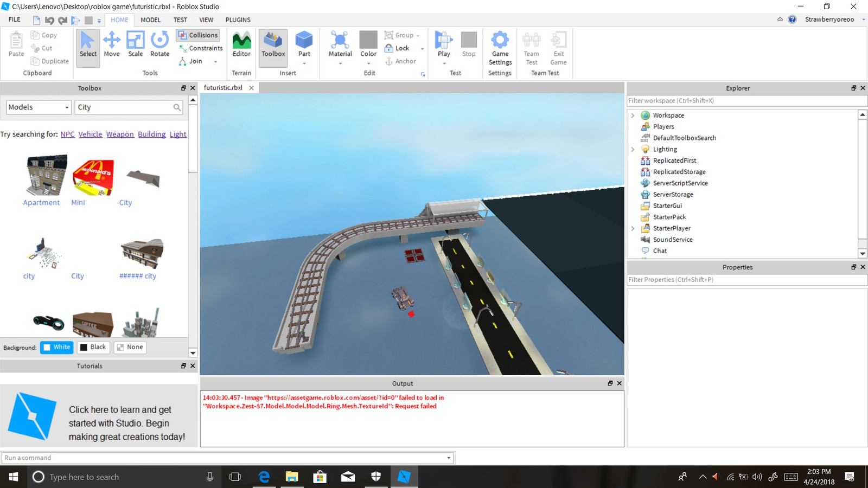Cut the selection

pyautogui.click(x=42, y=48)
